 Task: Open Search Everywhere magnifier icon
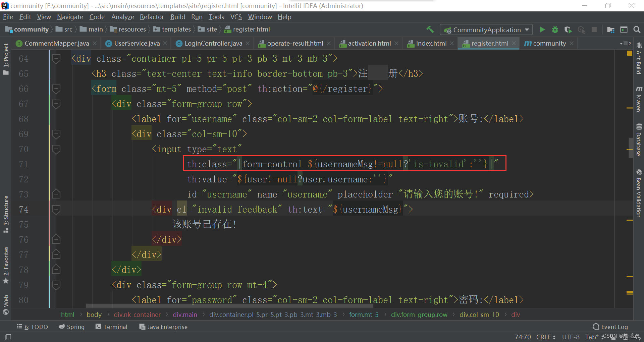tap(637, 30)
